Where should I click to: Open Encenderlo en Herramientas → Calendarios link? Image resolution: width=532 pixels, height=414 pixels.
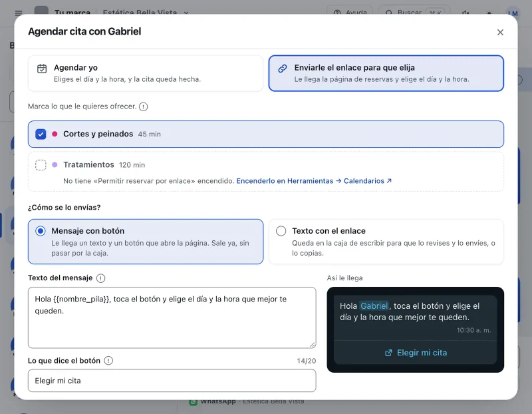[314, 181]
